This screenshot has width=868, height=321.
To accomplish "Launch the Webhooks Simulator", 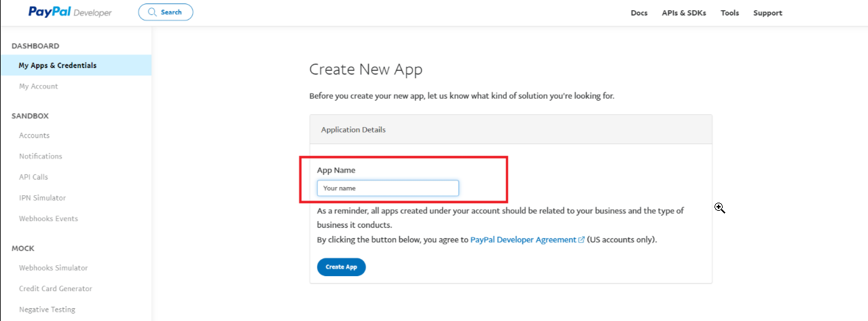I will 53,268.
